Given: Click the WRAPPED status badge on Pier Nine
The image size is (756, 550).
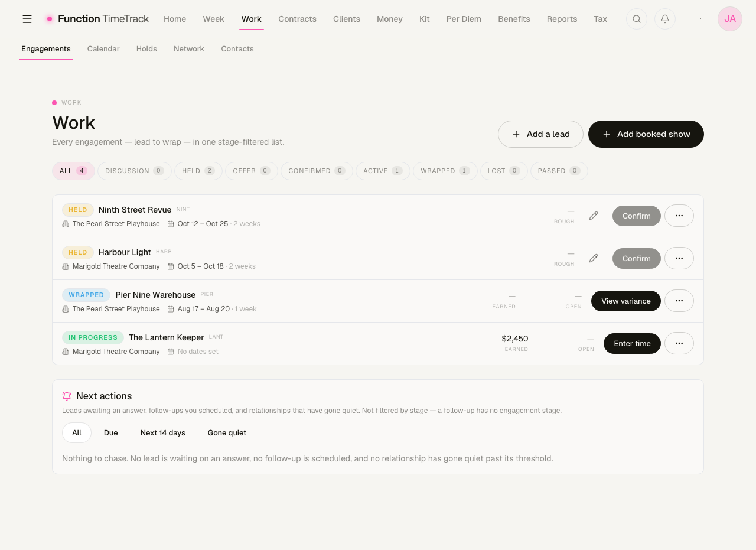Looking at the screenshot, I should (x=86, y=295).
